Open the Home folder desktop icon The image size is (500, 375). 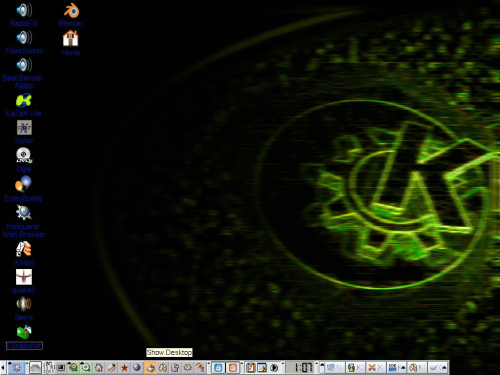71,43
